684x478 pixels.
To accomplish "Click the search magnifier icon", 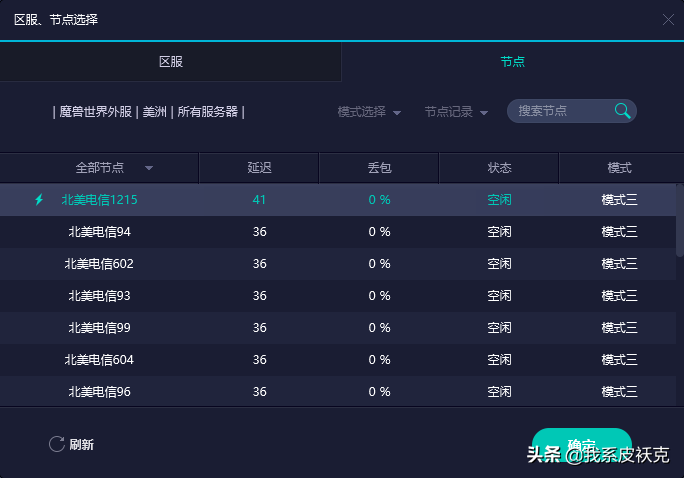I will [622, 111].
